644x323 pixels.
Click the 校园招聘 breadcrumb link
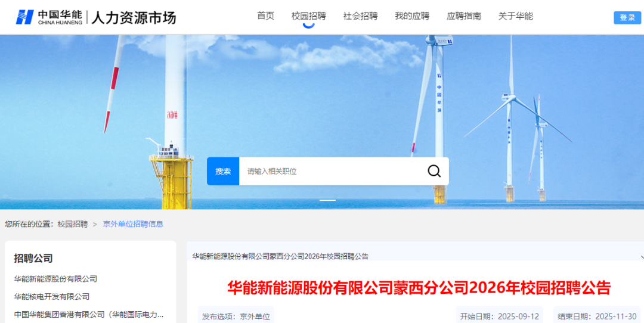pyautogui.click(x=73, y=224)
